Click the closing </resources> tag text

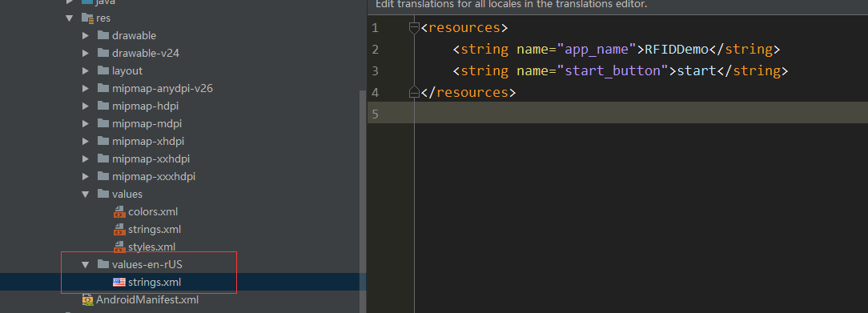click(468, 92)
